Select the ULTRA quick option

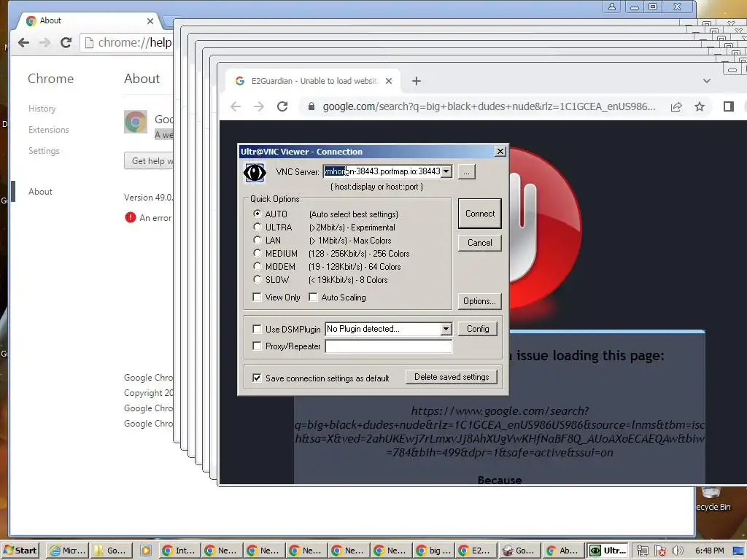(x=258, y=227)
